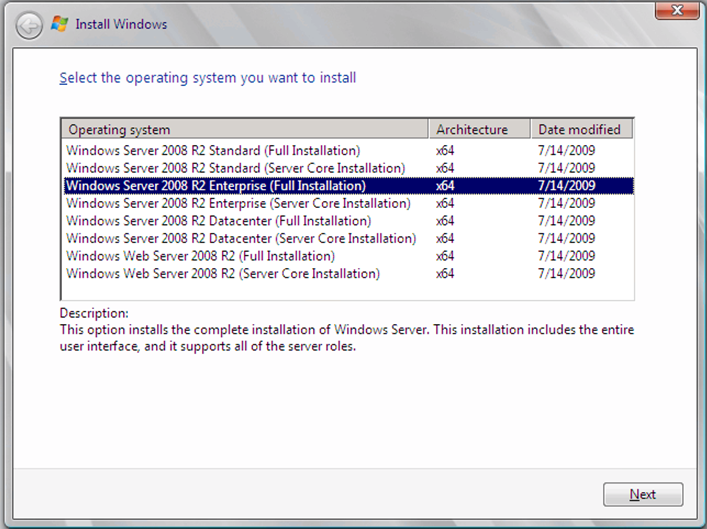Close the Install Windows dialog
707x529 pixels.
pos(677,10)
